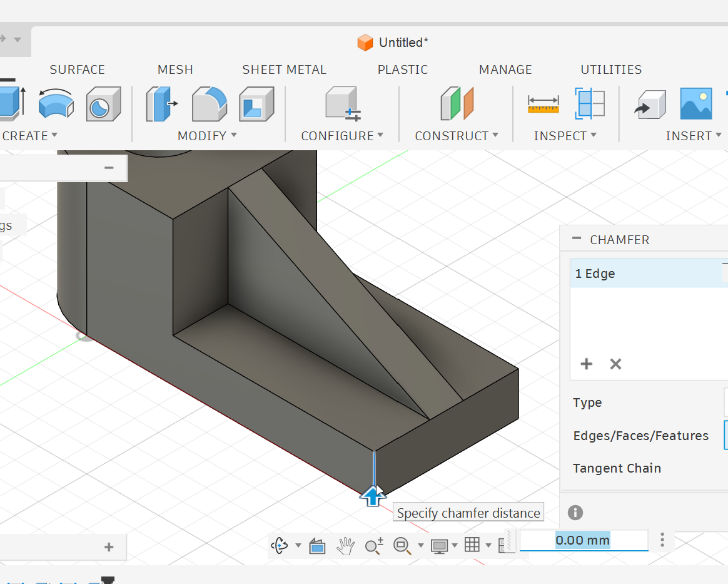Open the CONFIGURE dropdown menu
The image size is (728, 584).
coord(342,136)
